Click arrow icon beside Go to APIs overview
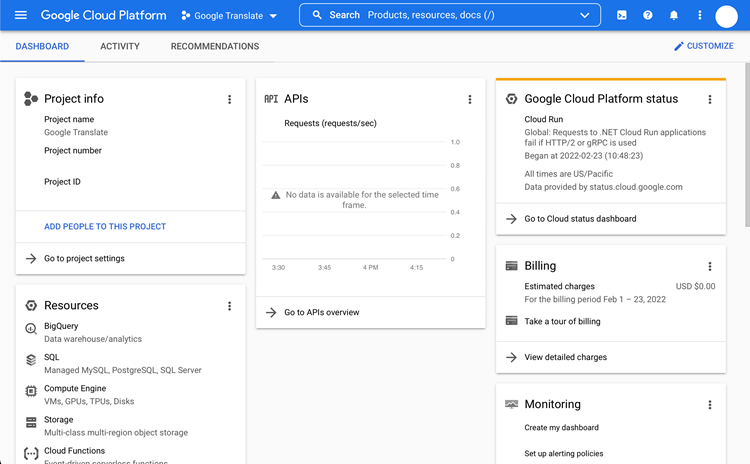The height and width of the screenshot is (464, 750). tap(271, 312)
